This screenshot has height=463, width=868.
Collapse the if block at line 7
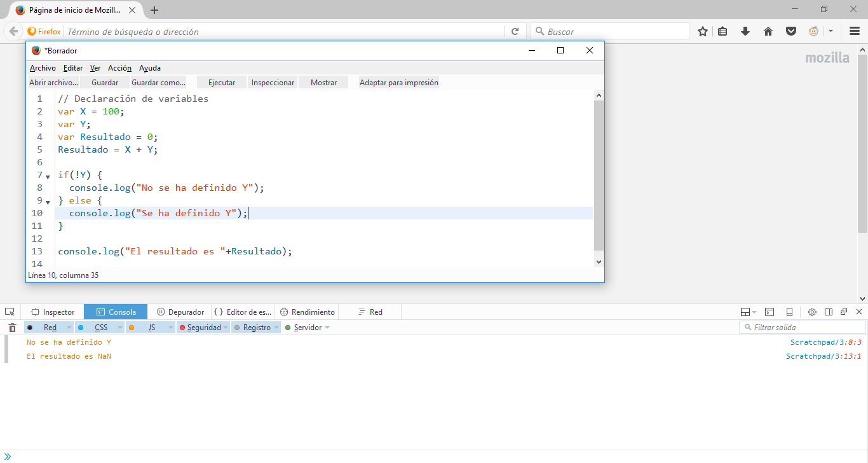[48, 177]
